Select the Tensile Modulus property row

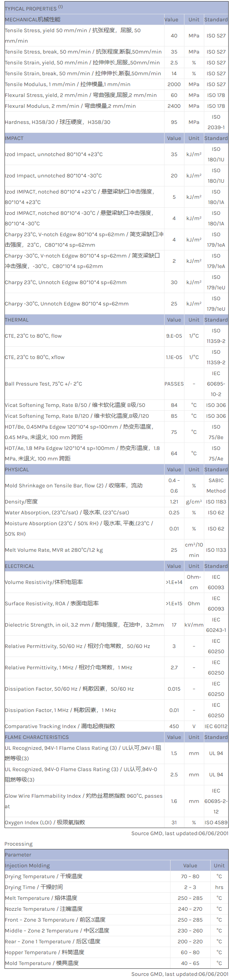coord(117,84)
